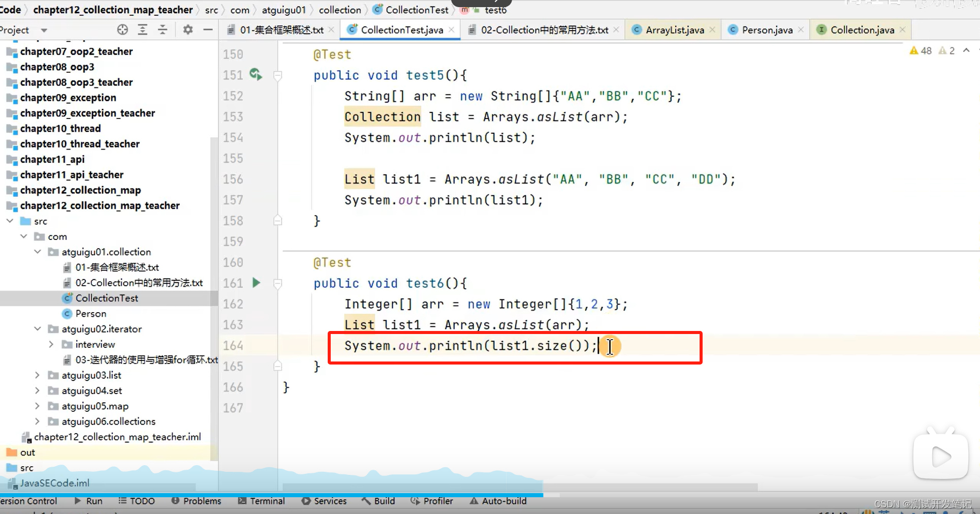Select the out folder in project tree
980x514 pixels.
(27, 452)
